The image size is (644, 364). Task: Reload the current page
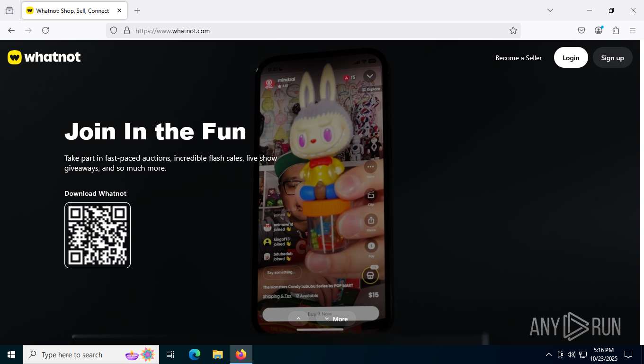click(45, 30)
